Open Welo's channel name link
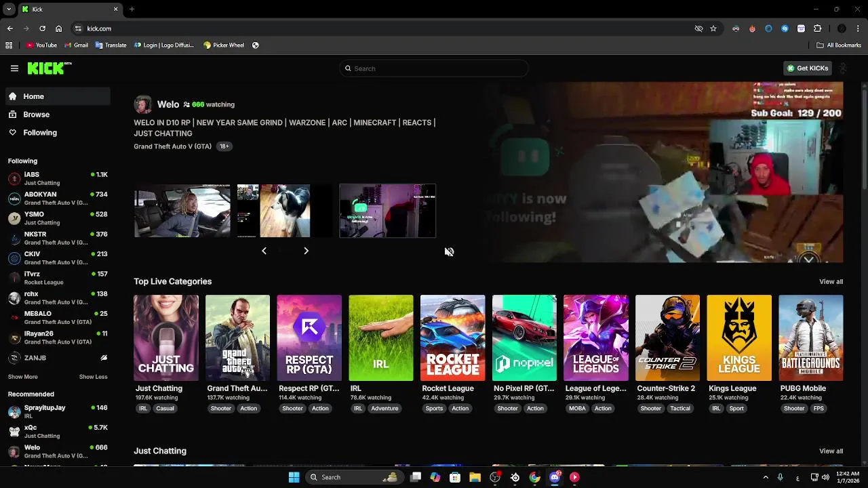This screenshot has height=488, width=868. (168, 104)
